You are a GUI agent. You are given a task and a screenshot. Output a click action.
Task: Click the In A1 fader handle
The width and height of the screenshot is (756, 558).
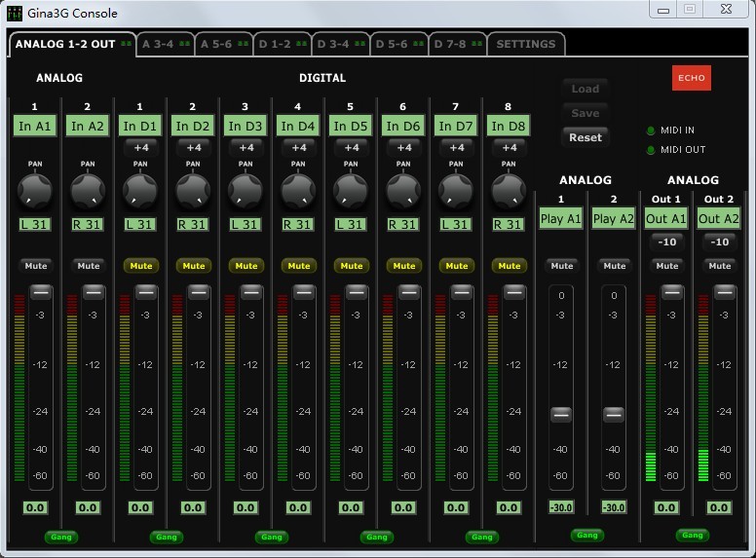click(41, 292)
